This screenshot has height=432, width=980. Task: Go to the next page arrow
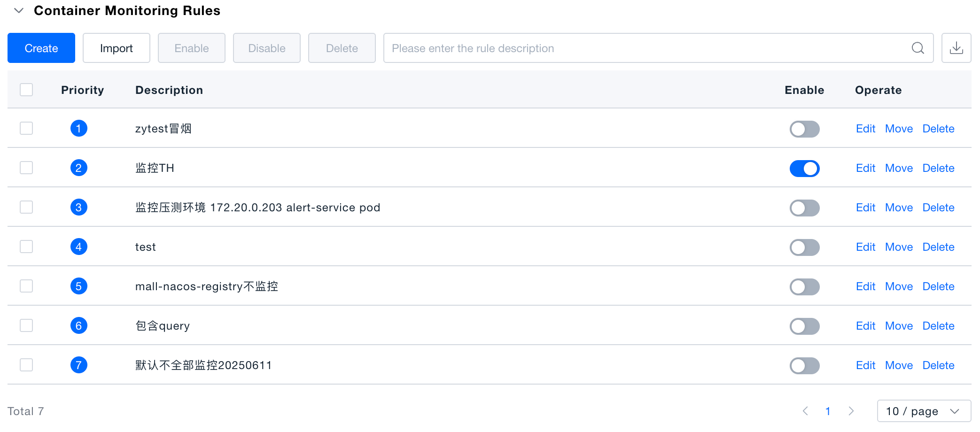coord(851,411)
